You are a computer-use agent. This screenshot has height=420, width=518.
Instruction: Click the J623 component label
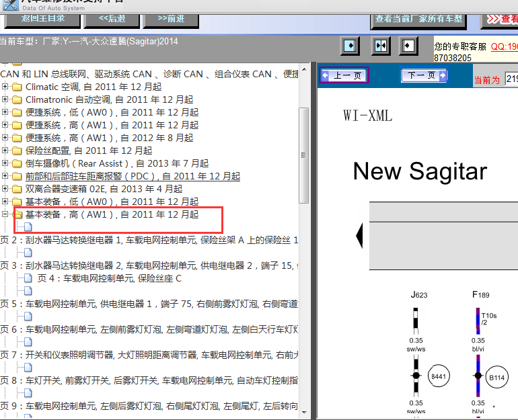pyautogui.click(x=419, y=294)
